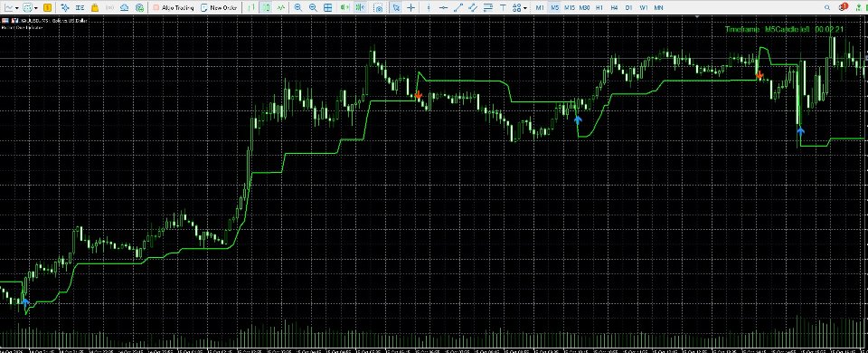The width and height of the screenshot is (868, 353).
Task: Select the equidistant channel tool
Action: 473,8
